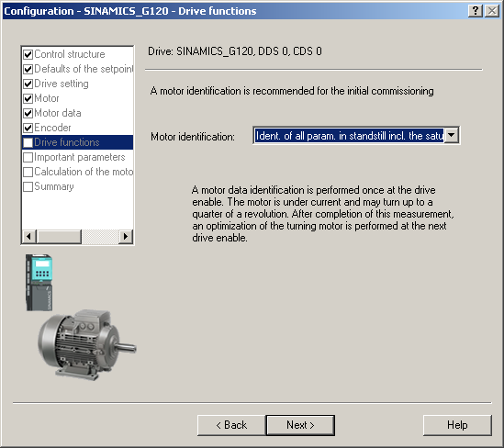This screenshot has width=504, height=448.
Task: Click the electric motor image
Action: [x=87, y=344]
